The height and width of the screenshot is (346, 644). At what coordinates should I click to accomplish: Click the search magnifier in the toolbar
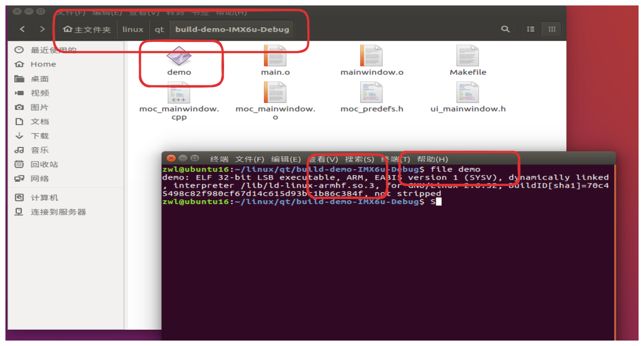(505, 29)
